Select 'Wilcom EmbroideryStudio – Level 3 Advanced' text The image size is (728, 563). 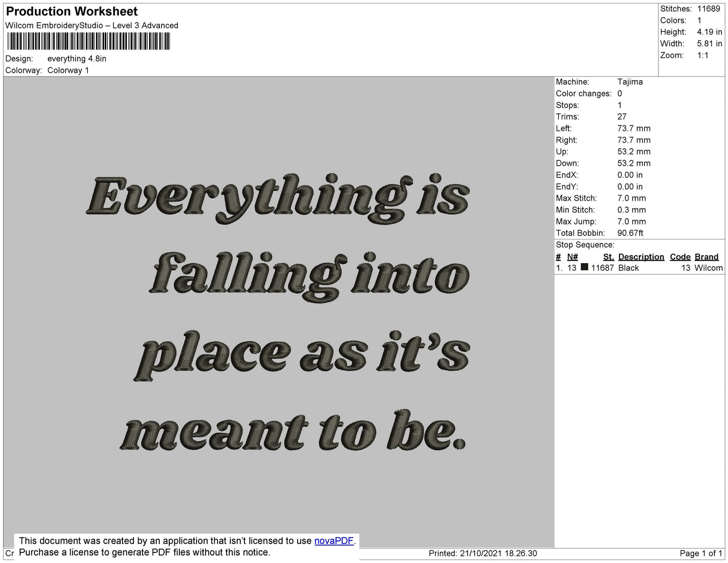(92, 25)
